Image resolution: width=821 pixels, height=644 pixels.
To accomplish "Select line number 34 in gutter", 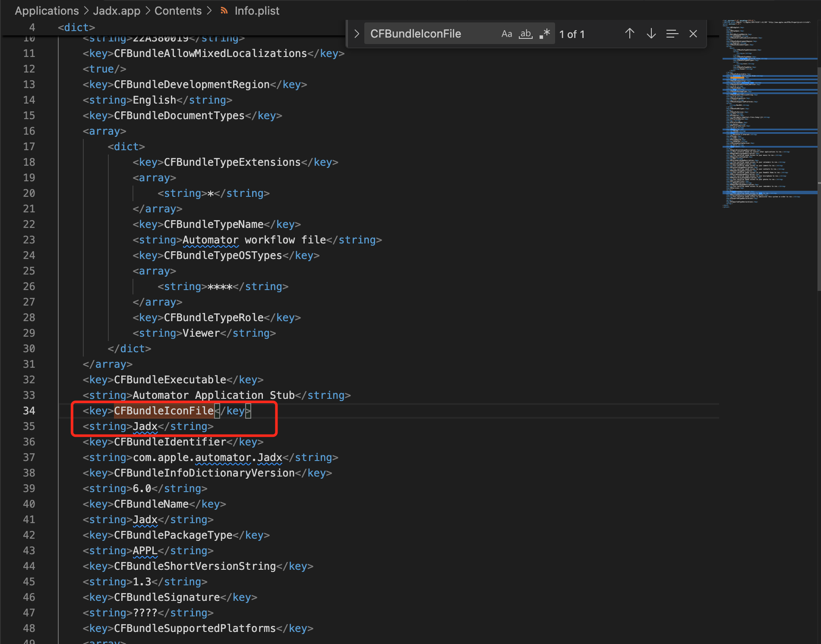I will 29,411.
